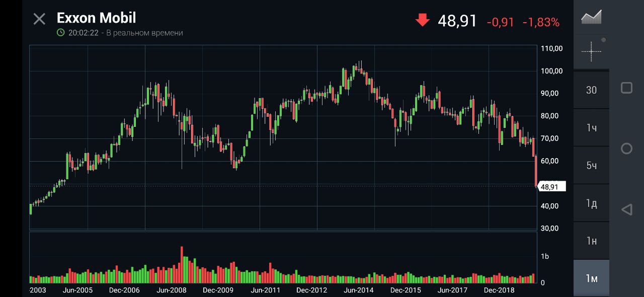
Task: Tap the tallest red volume bar near 2008
Action: click(x=182, y=265)
